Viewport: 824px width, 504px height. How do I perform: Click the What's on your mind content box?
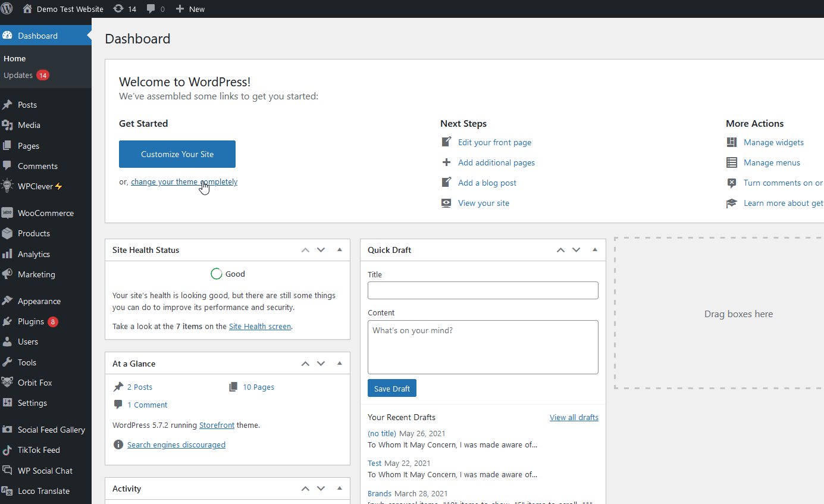click(483, 348)
